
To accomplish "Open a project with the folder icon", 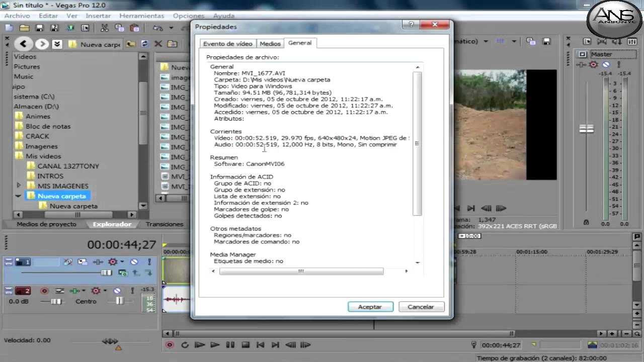I will click(x=24, y=28).
